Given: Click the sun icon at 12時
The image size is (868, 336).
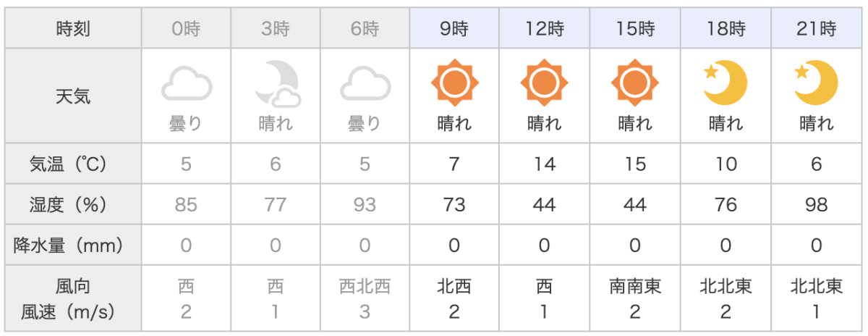Looking at the screenshot, I should [545, 84].
